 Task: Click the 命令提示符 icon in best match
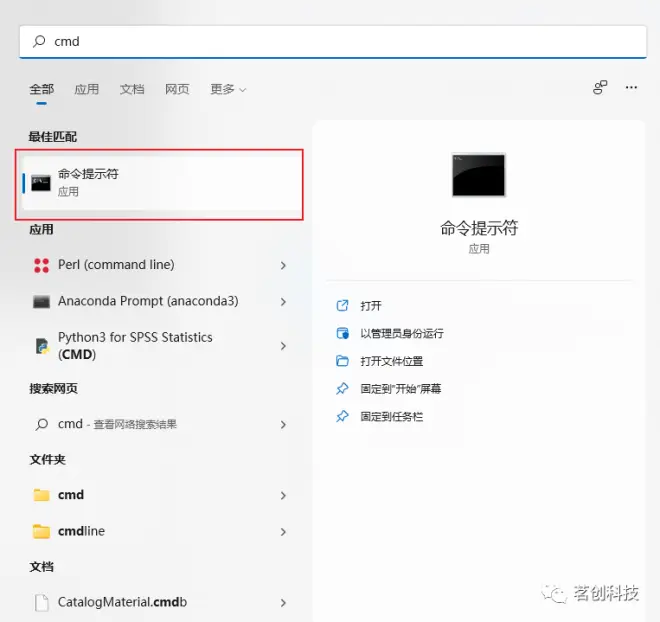41,183
